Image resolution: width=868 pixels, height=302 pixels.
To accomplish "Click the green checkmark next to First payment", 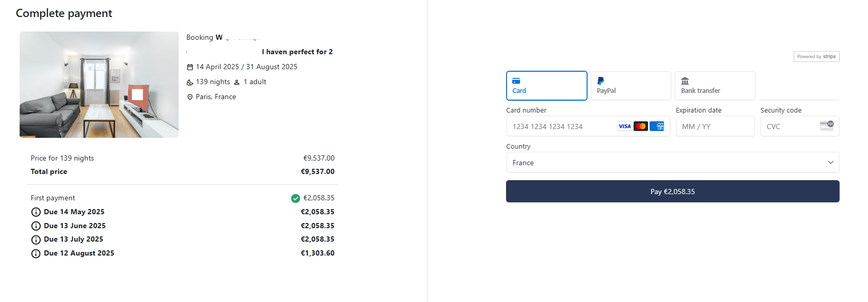I will pyautogui.click(x=295, y=198).
